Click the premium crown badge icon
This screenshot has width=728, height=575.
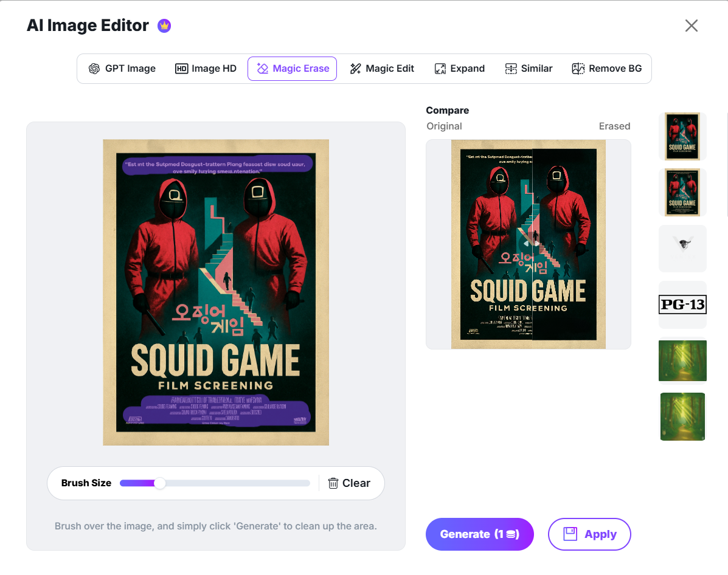click(x=164, y=26)
